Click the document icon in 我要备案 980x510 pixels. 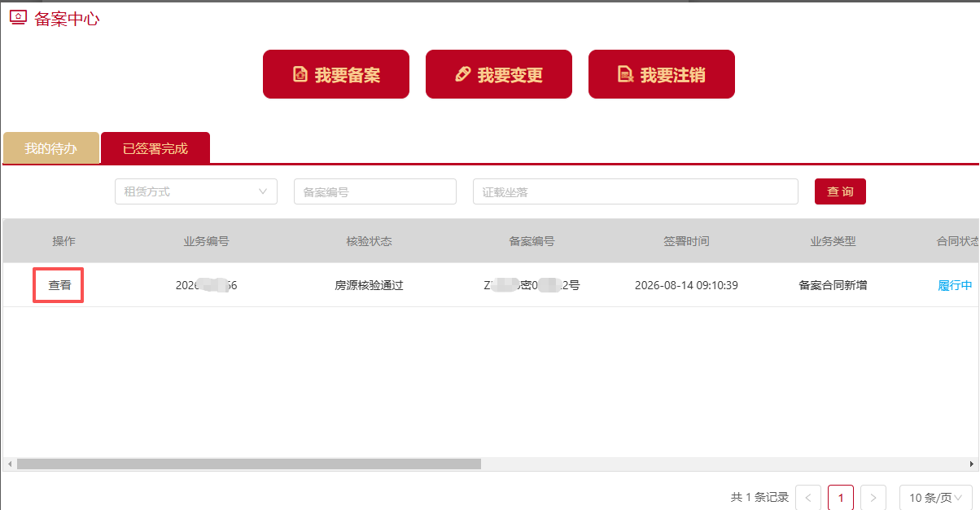[300, 75]
